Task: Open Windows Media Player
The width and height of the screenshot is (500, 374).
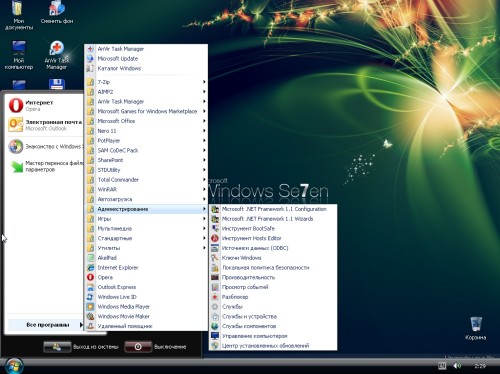Action: pyautogui.click(x=146, y=307)
